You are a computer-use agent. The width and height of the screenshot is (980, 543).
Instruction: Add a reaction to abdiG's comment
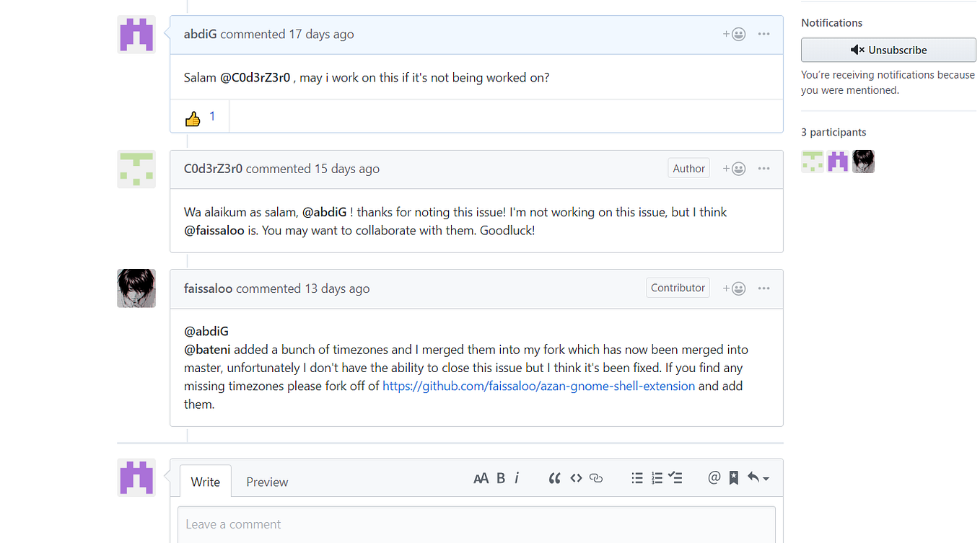click(x=733, y=34)
